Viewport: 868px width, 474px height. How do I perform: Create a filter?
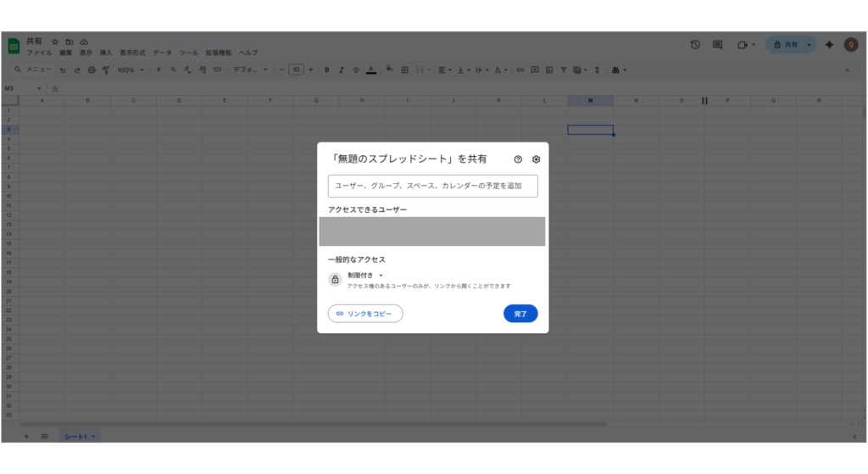(564, 70)
